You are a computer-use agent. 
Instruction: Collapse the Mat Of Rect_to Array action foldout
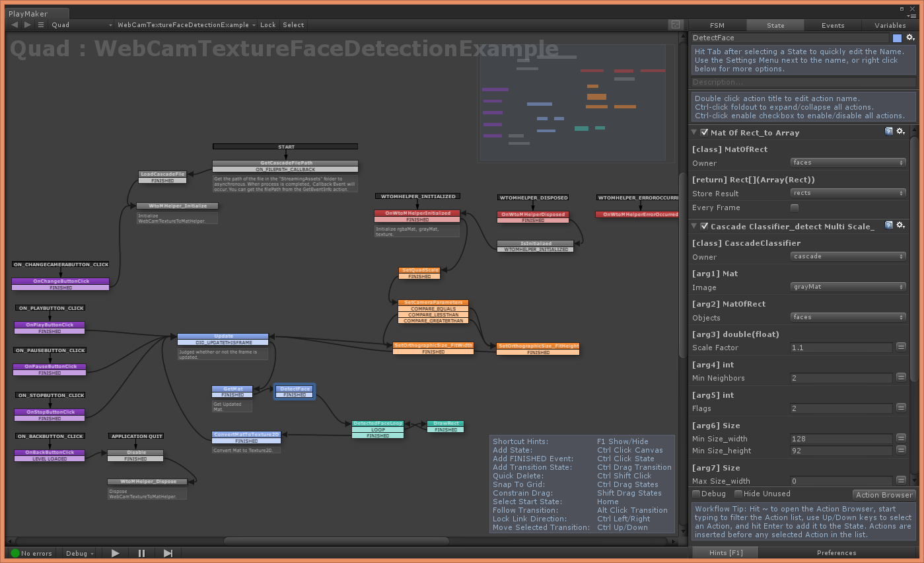click(x=694, y=132)
